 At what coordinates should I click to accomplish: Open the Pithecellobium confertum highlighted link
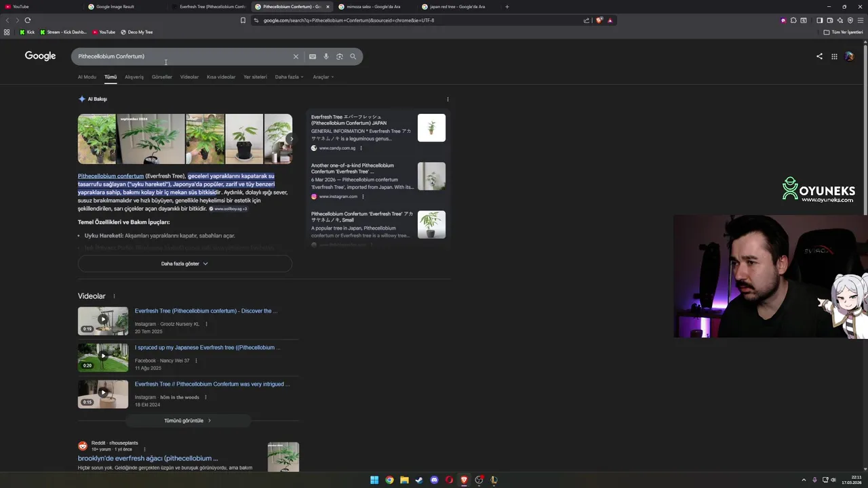click(x=111, y=176)
